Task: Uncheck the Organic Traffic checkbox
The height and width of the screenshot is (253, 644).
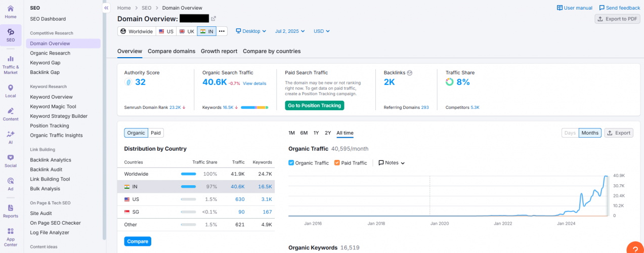Action: pos(291,163)
